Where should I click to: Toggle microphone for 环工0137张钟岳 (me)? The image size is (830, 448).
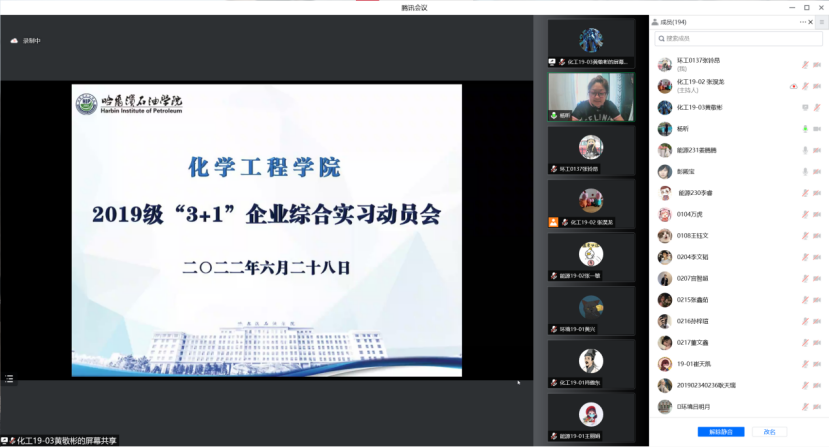click(804, 65)
